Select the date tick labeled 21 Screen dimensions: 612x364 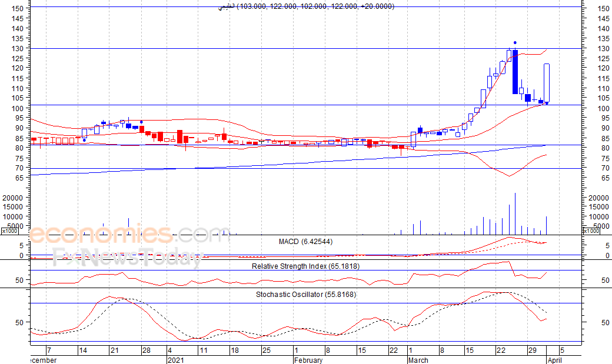pos(114,350)
